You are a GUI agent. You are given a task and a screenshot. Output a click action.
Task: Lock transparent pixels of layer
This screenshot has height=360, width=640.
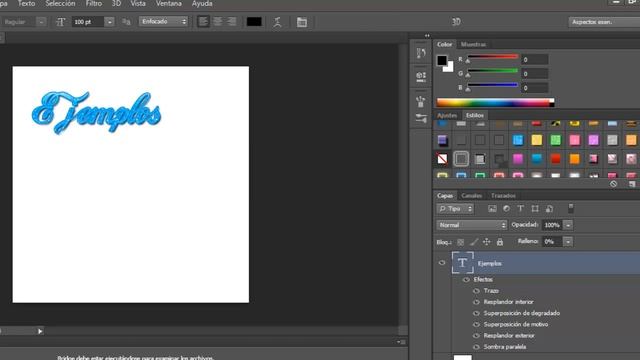tap(460, 242)
